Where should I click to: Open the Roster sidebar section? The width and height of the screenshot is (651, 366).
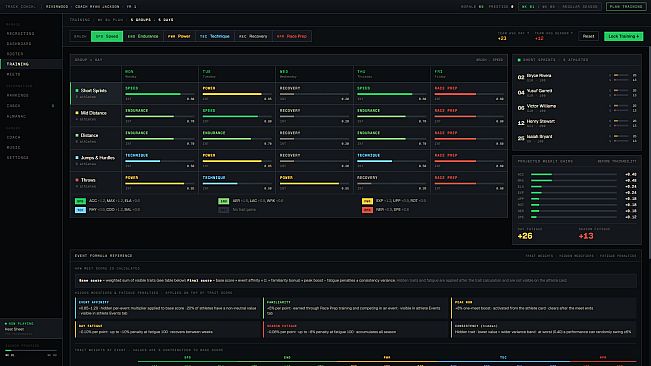(x=15, y=54)
